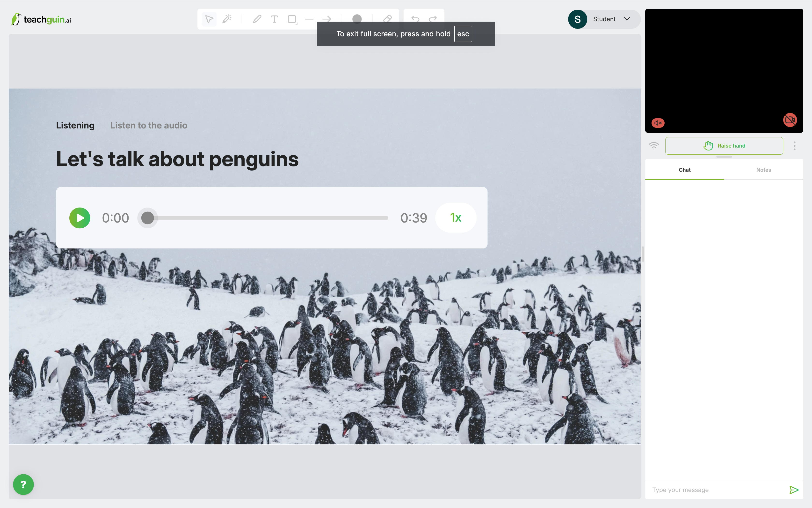Activate the laser pointer pen tool

(x=227, y=19)
